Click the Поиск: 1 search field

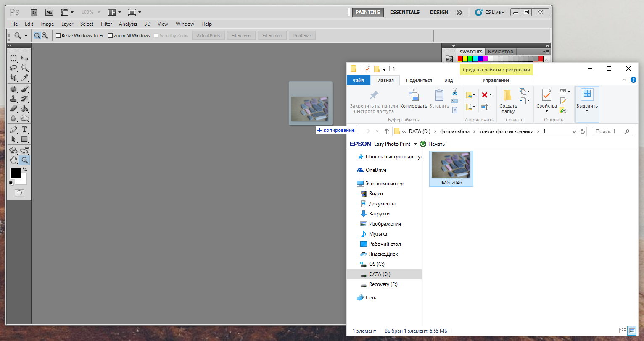(612, 131)
